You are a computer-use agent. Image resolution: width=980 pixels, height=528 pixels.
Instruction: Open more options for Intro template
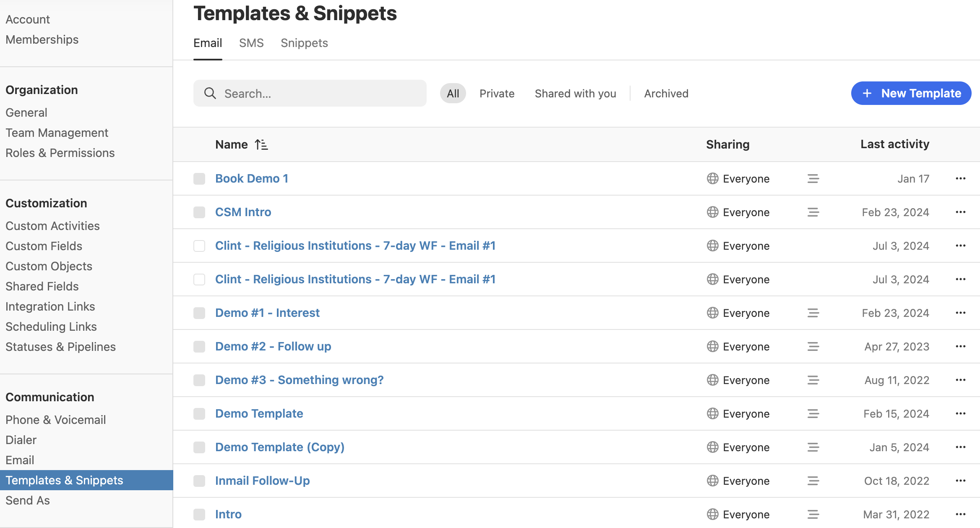point(960,514)
